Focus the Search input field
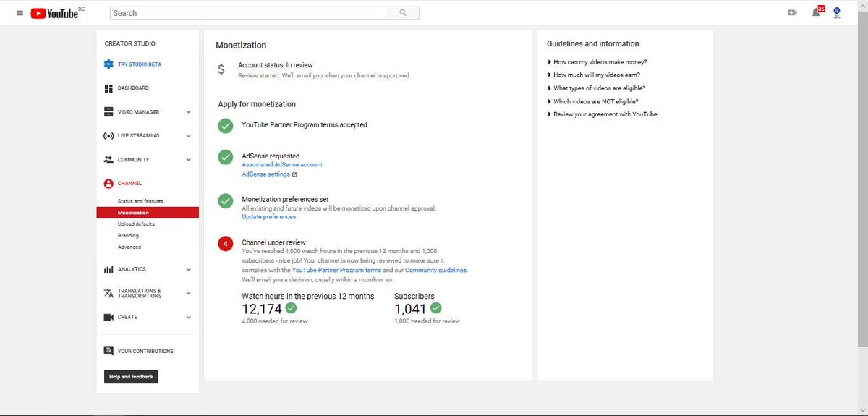Image resolution: width=868 pixels, height=416 pixels. tap(249, 13)
